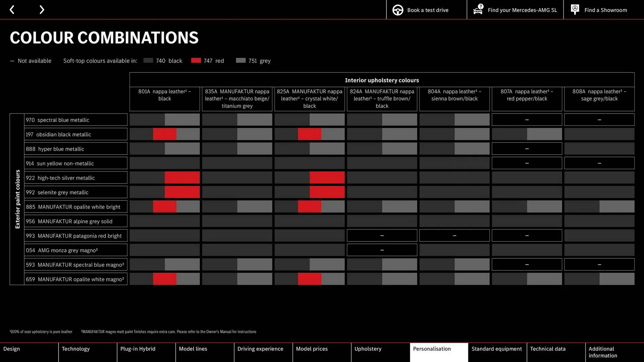Image resolution: width=644 pixels, height=362 pixels.
Task: Click the showroom location pin icon
Action: click(575, 9)
